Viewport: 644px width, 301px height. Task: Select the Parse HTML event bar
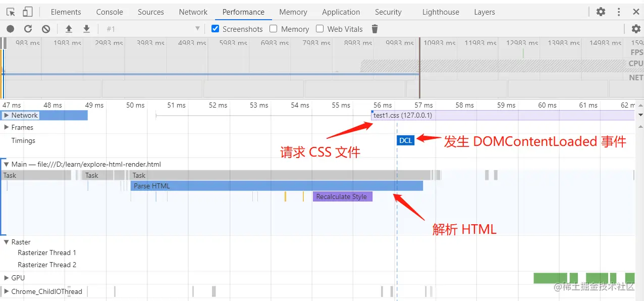[x=277, y=186]
